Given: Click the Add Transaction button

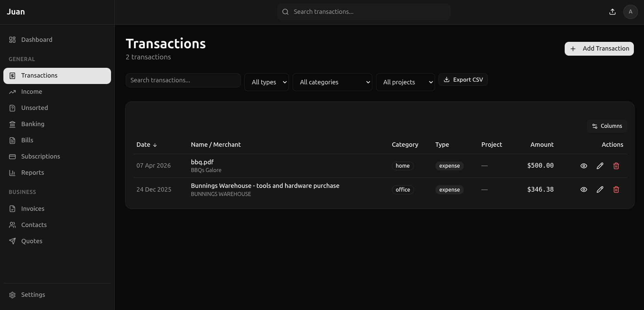Looking at the screenshot, I should (599, 49).
